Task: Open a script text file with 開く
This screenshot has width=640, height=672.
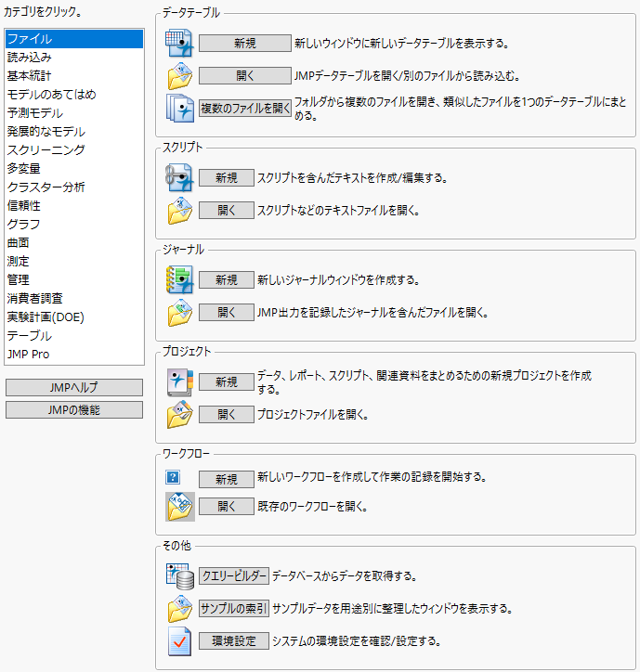Action: point(227,211)
